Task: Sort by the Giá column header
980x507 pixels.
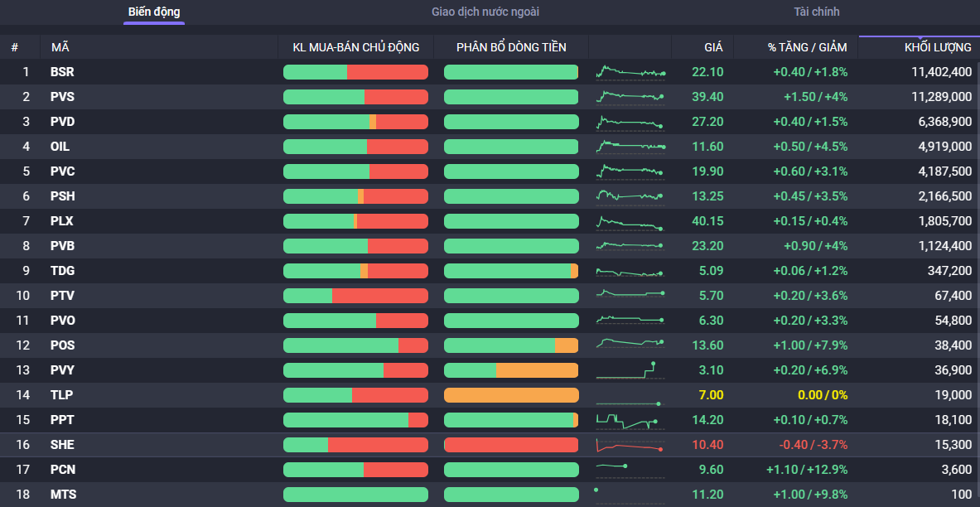Action: tap(712, 47)
